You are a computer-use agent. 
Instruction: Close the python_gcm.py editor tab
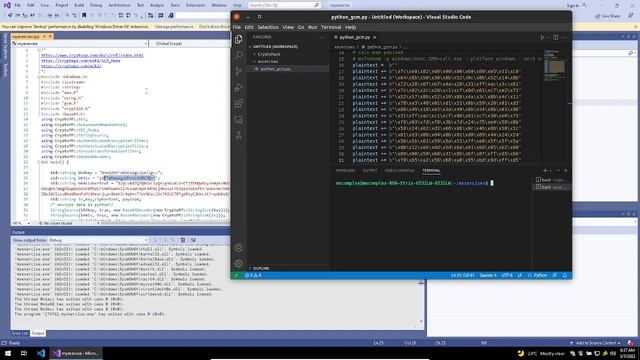point(374,37)
